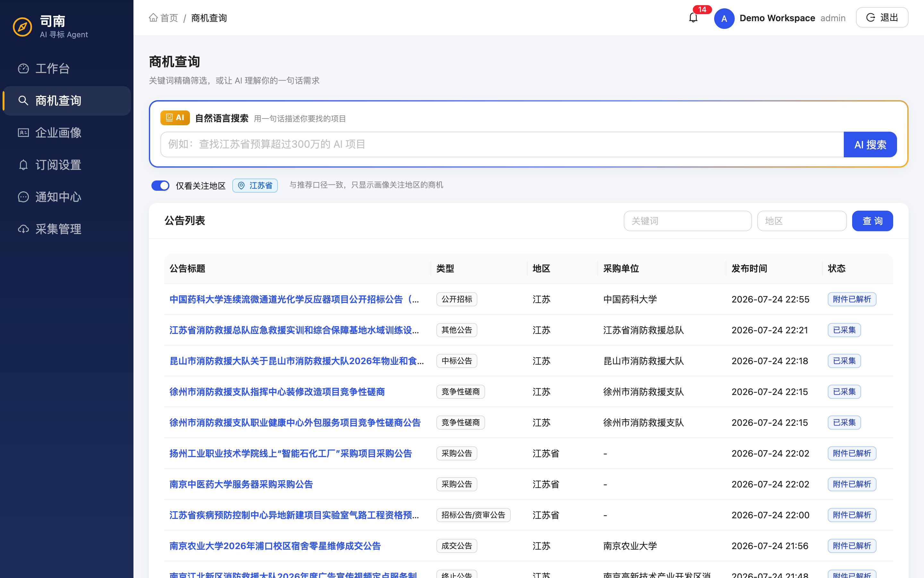This screenshot has height=578, width=924.
Task: Open 徐州市消防救援支队职业健康中心 link
Action: click(x=295, y=423)
